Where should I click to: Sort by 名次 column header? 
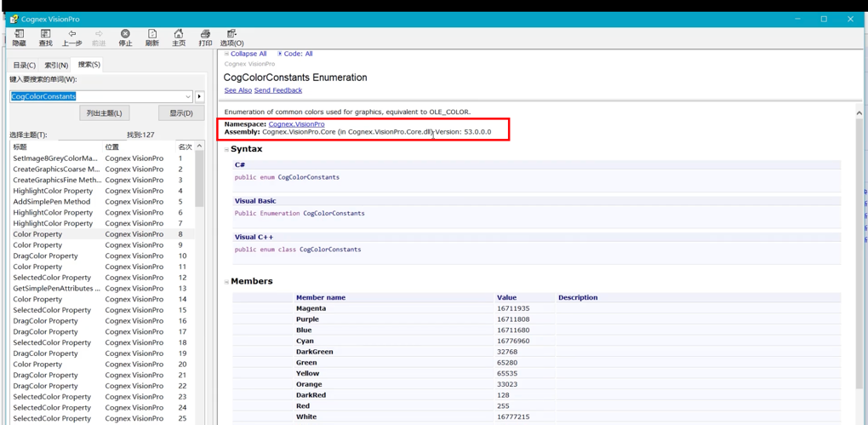(185, 146)
